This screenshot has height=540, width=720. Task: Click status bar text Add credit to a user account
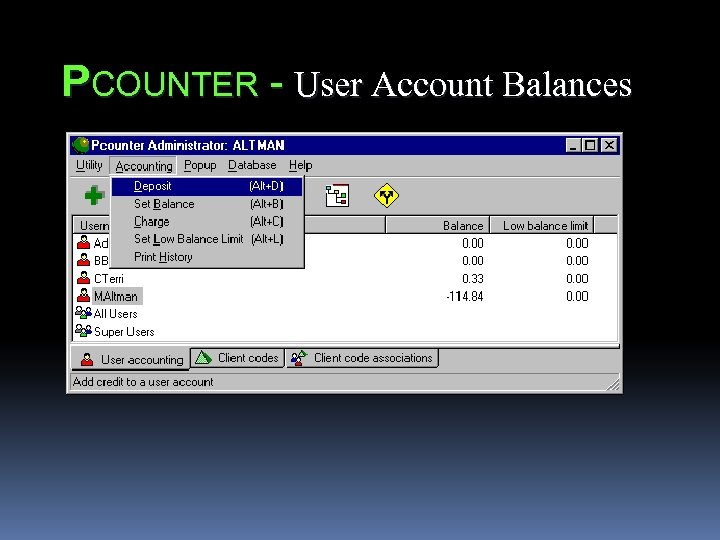pyautogui.click(x=143, y=382)
